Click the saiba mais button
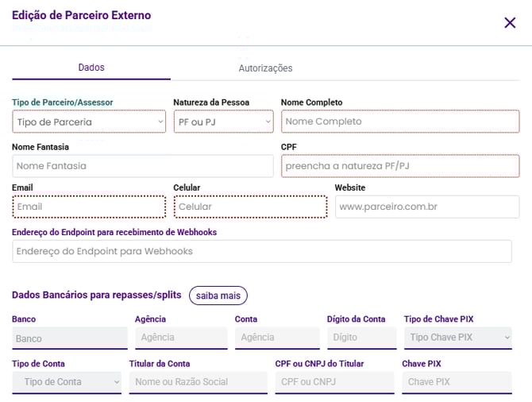Viewport: 532px width, 402px height. (218, 296)
